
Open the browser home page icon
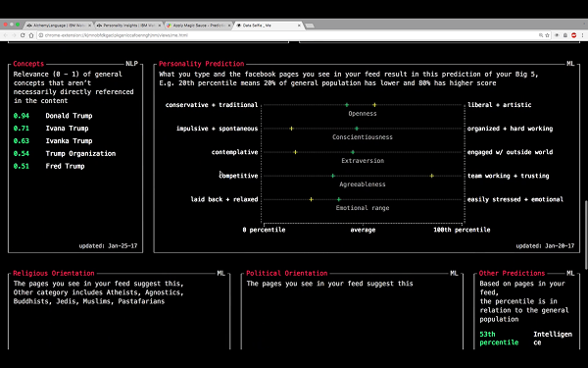pyautogui.click(x=31, y=35)
